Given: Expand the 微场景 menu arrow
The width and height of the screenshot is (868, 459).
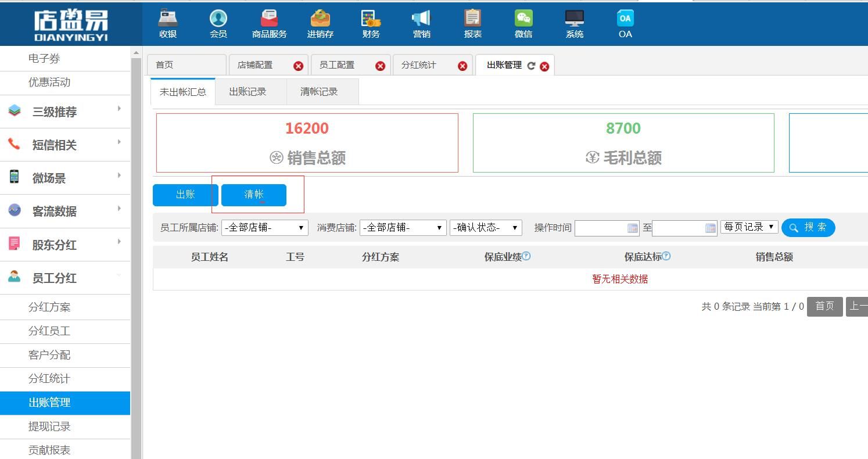Looking at the screenshot, I should 119,175.
